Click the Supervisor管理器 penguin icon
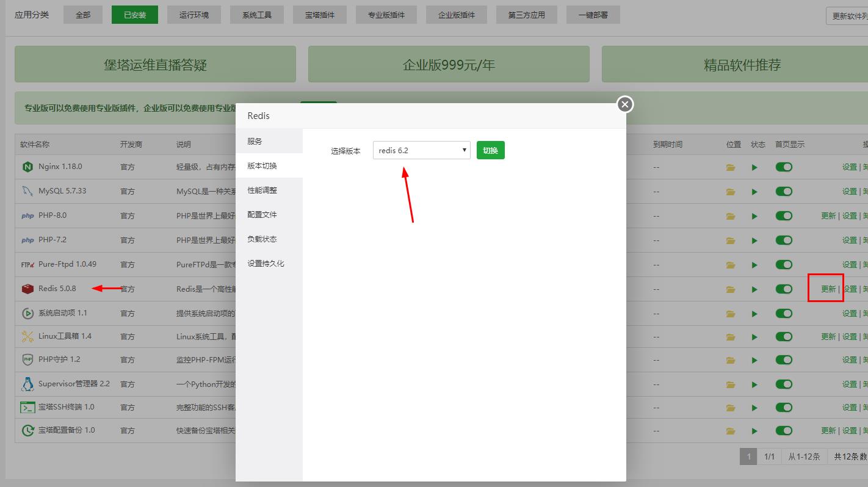Viewport: 868px width, 487px height. [27, 384]
